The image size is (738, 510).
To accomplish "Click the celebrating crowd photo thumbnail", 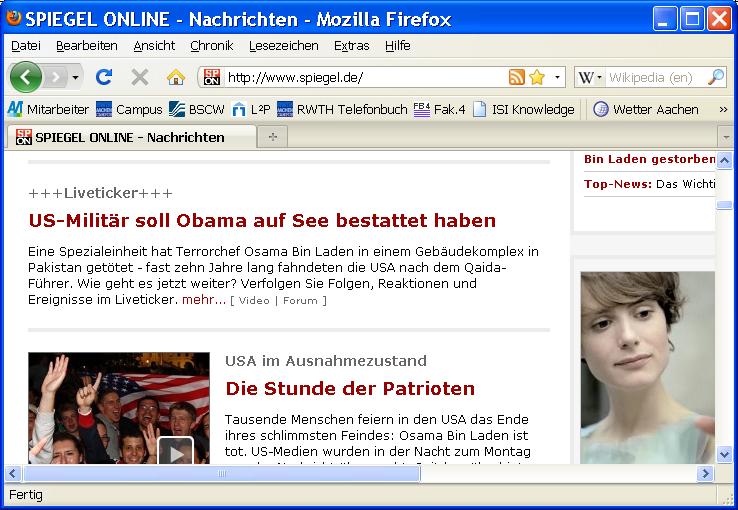I will (119, 408).
